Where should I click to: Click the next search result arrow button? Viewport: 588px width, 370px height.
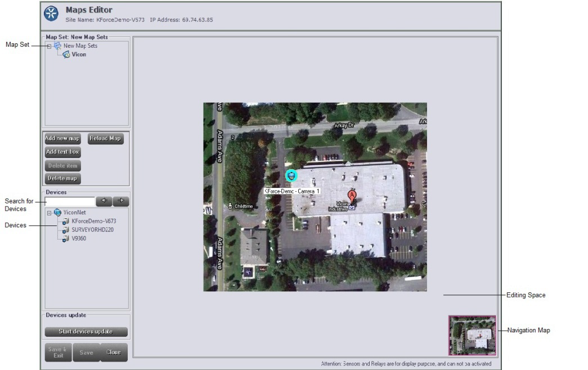pyautogui.click(x=121, y=201)
